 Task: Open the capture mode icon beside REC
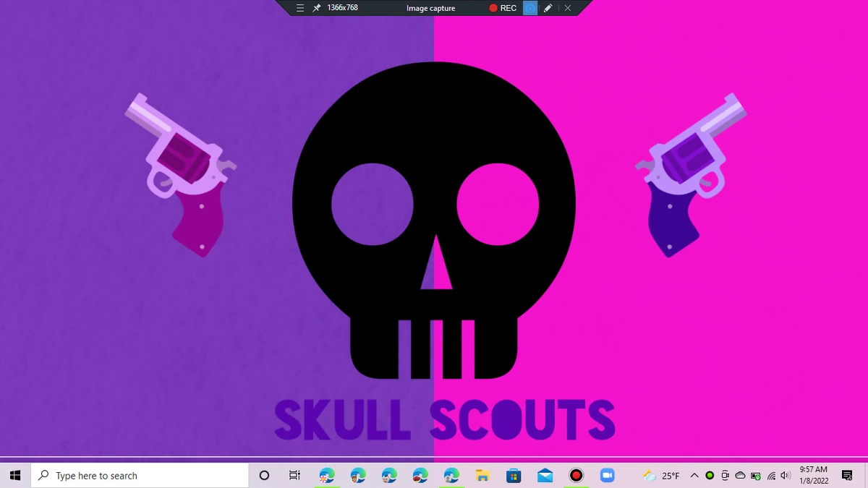pyautogui.click(x=531, y=8)
